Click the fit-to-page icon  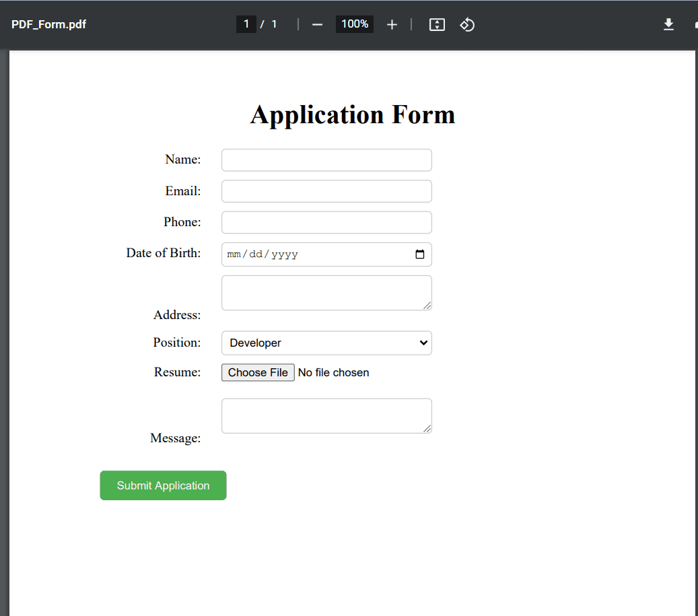(x=437, y=24)
